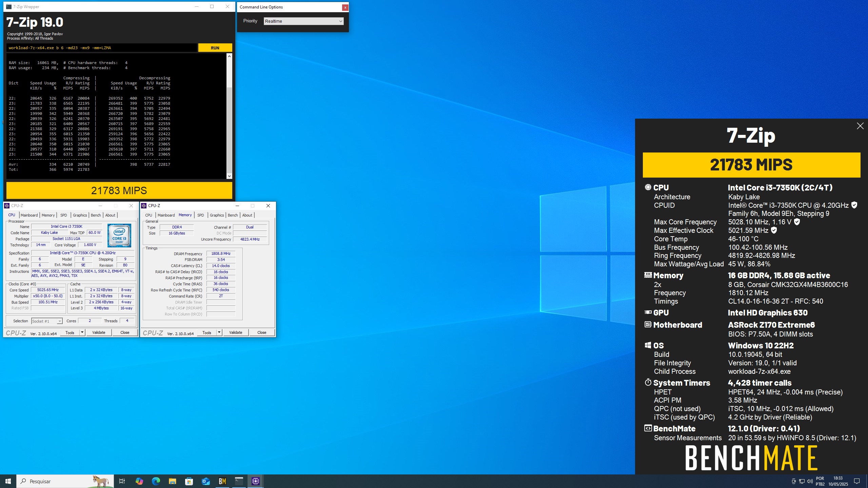The image size is (868, 488).
Task: Open Task View from the taskbar
Action: coord(122,481)
